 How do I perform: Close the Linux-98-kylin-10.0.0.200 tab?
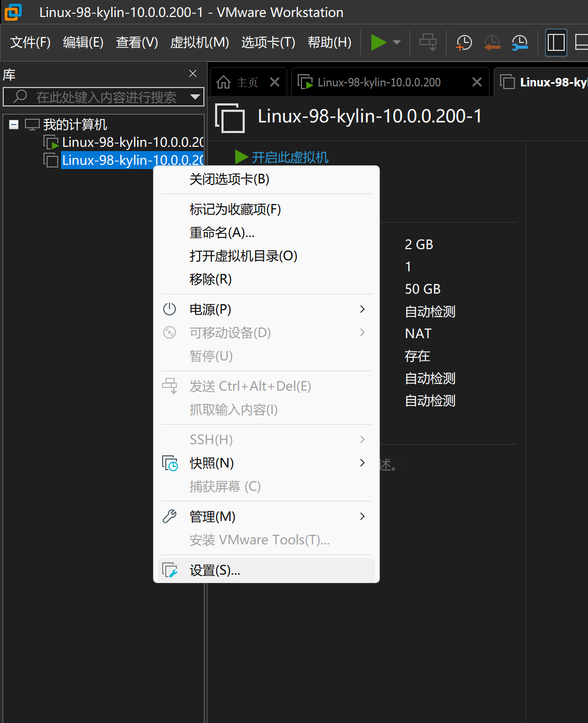click(477, 82)
